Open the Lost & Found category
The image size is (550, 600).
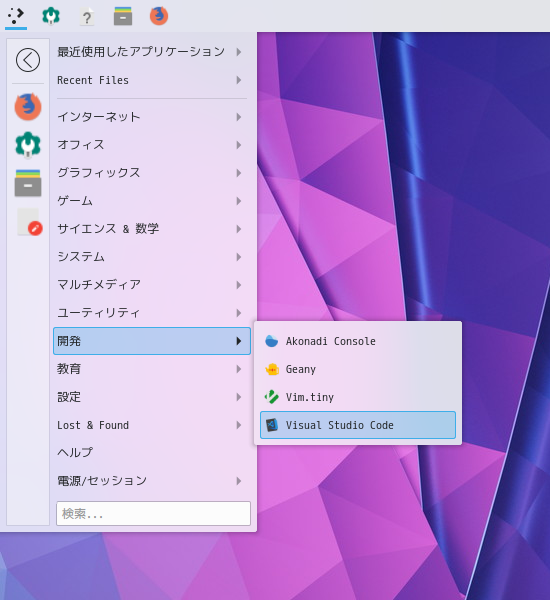coord(152,425)
